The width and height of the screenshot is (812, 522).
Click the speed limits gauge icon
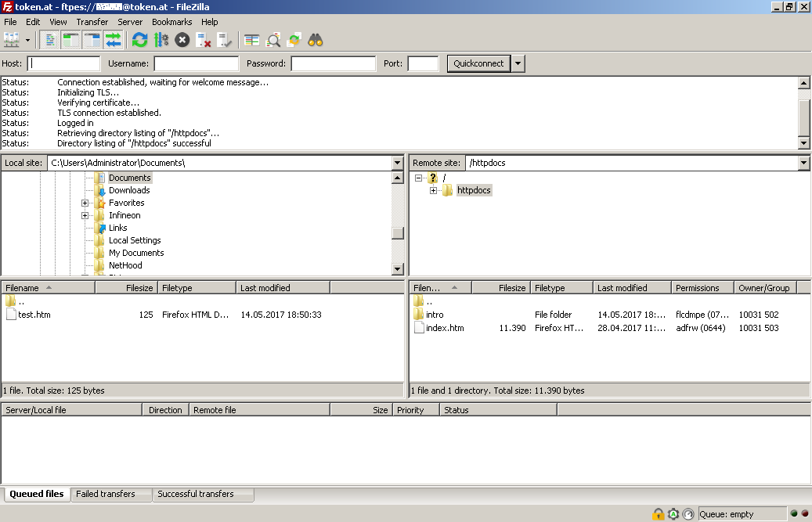[x=687, y=514]
